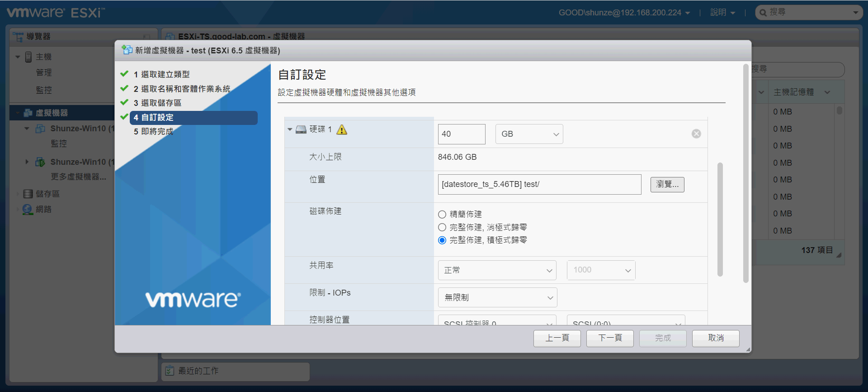Open the 正常 shares dropdown

coord(497,270)
